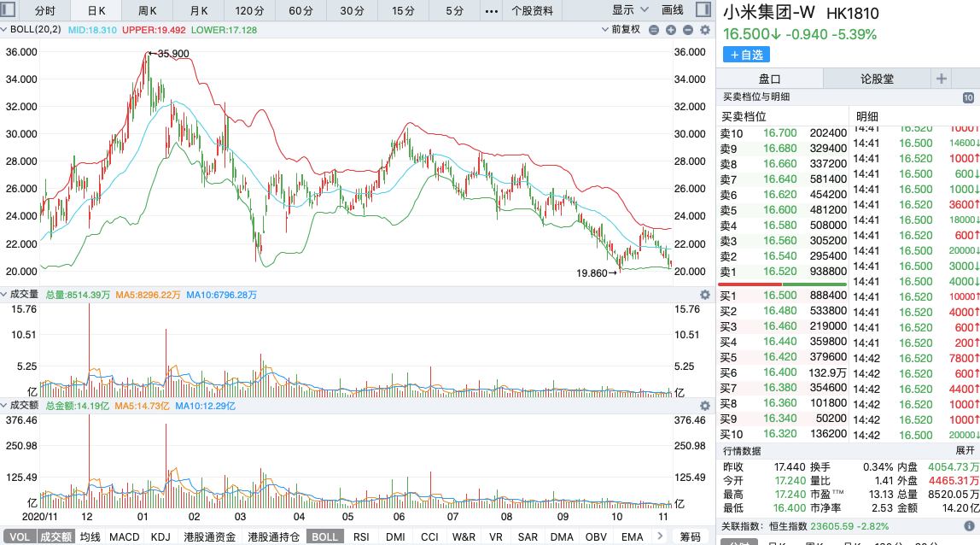This screenshot has height=545, width=980.
Task: Click the leftmost circle icon beside 前复权
Action: tap(653, 30)
